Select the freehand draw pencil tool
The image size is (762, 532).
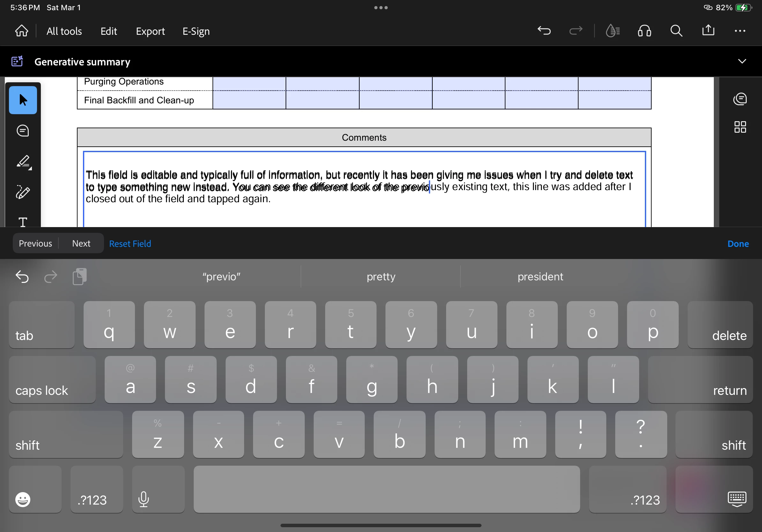pos(23,192)
